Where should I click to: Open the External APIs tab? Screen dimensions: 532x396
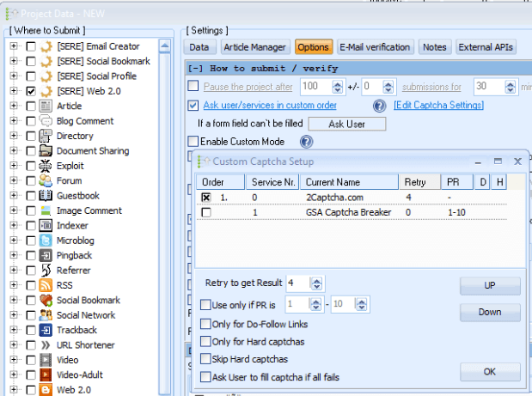click(x=486, y=47)
